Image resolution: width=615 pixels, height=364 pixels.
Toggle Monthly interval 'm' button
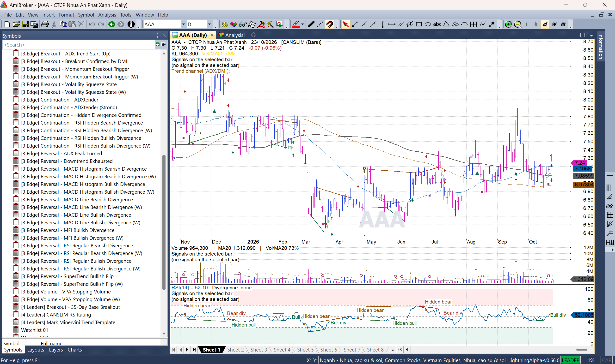point(563,24)
